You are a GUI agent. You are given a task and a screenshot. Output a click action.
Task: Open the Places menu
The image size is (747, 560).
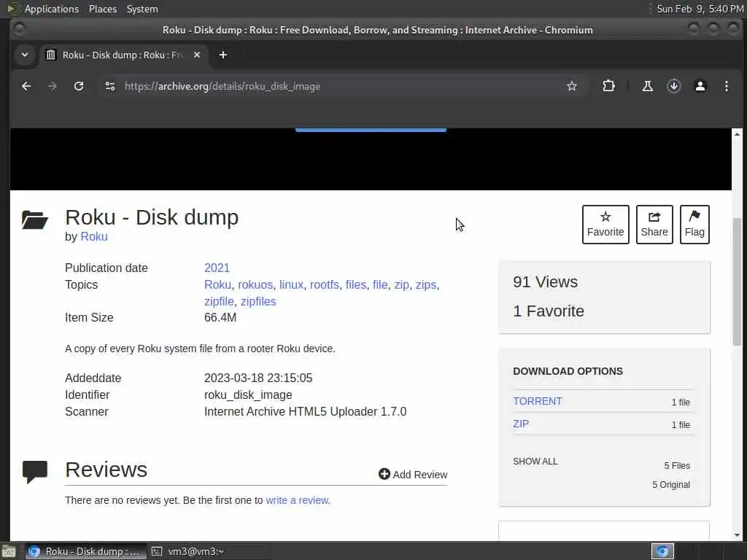coord(103,9)
